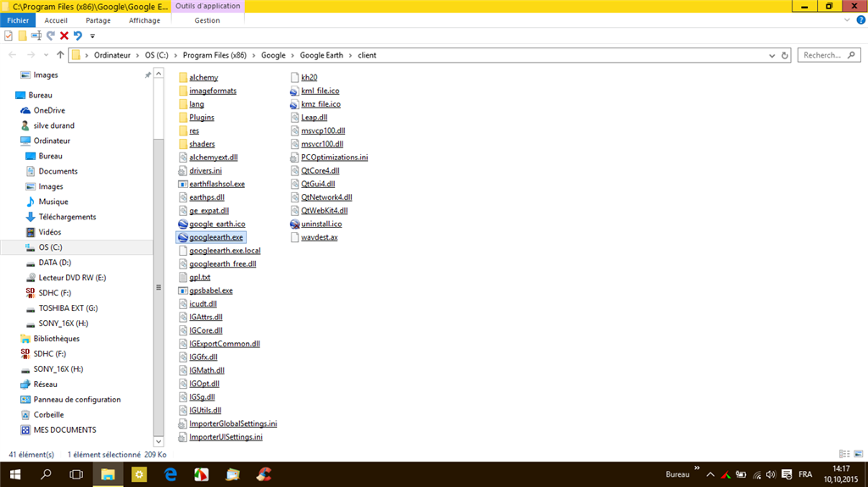Click the New folder icon in quick access toolbar
This screenshot has height=487, width=868.
point(22,36)
